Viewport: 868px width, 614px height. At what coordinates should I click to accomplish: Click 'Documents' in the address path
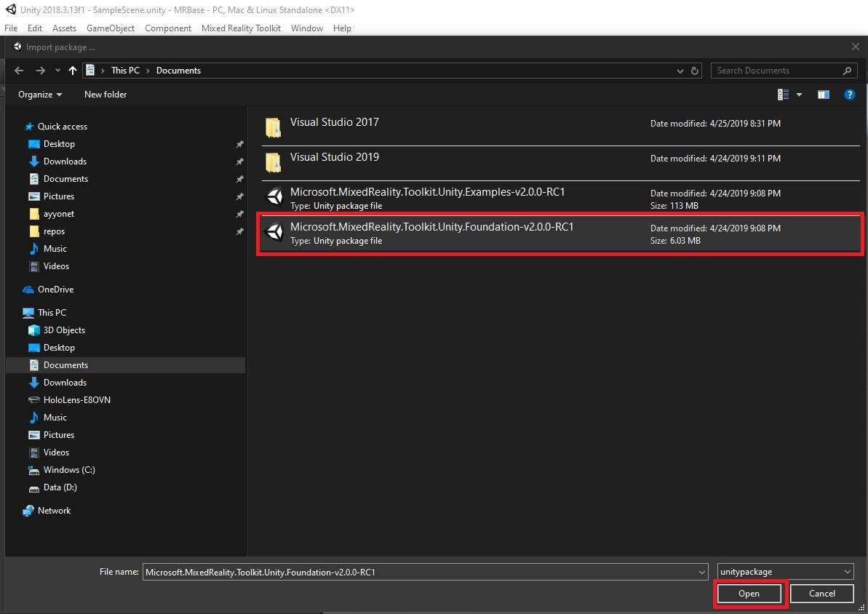point(178,71)
